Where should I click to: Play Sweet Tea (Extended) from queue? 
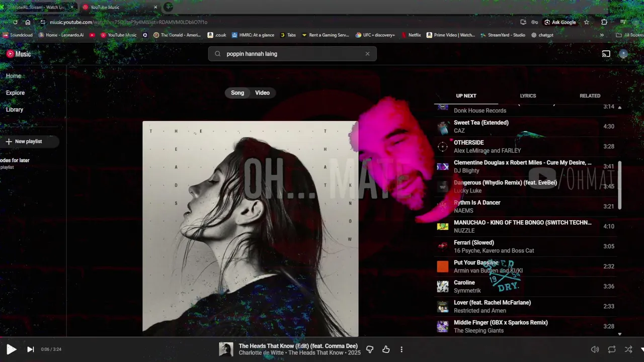[x=526, y=126]
